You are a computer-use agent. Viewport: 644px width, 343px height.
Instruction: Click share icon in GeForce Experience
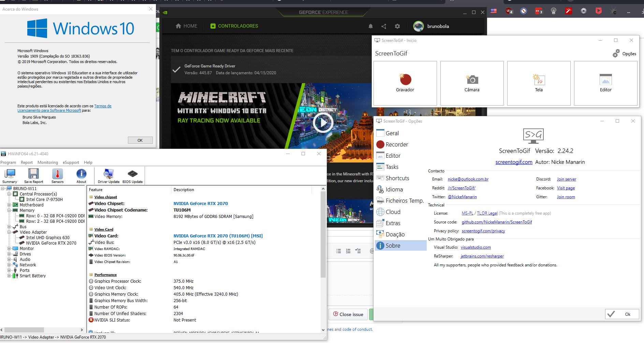pos(384,26)
